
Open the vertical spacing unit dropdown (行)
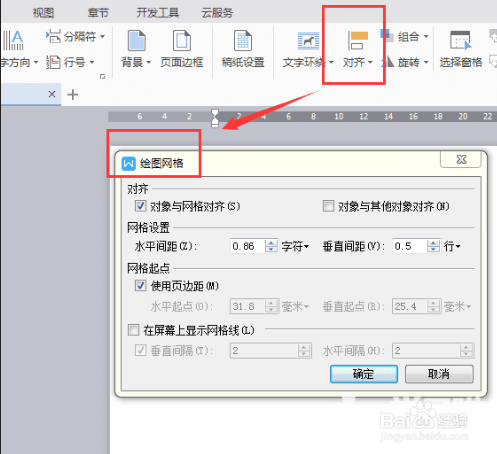pos(452,246)
